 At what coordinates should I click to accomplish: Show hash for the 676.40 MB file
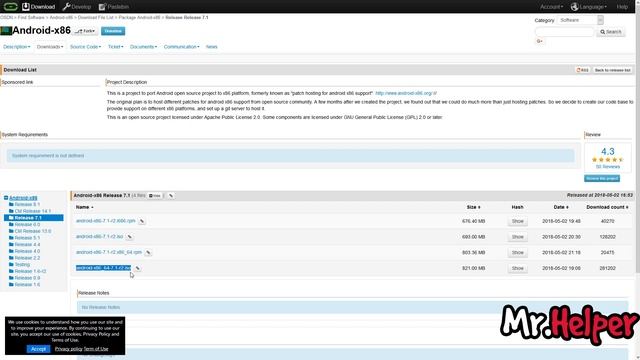click(x=518, y=221)
